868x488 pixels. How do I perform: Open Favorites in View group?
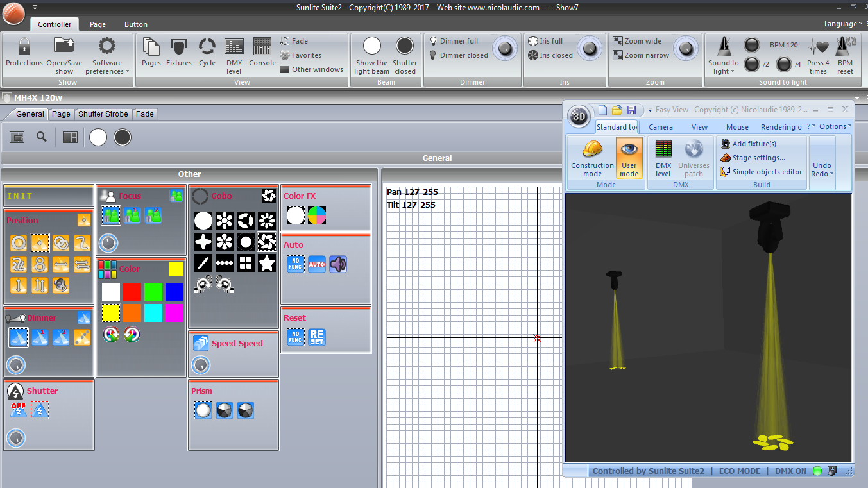point(301,55)
